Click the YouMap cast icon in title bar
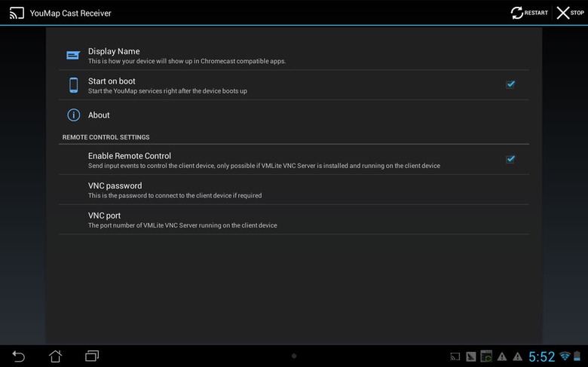Screen dimensions: 588x367 [17, 13]
